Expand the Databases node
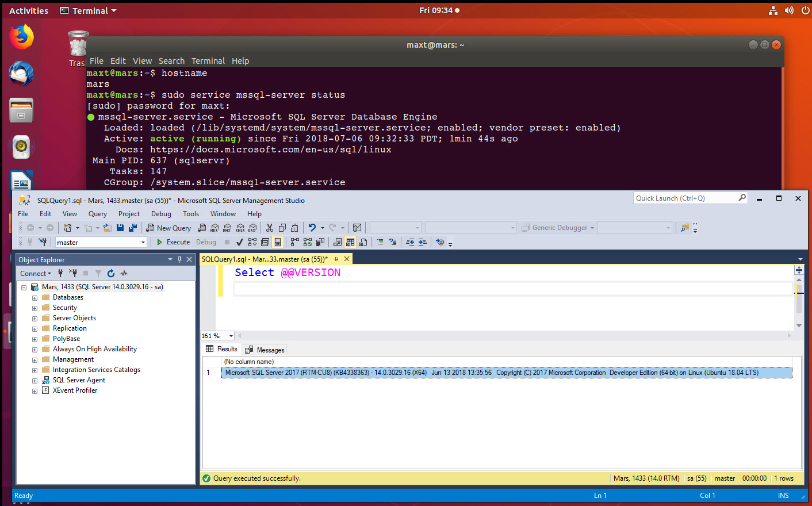 (x=35, y=298)
